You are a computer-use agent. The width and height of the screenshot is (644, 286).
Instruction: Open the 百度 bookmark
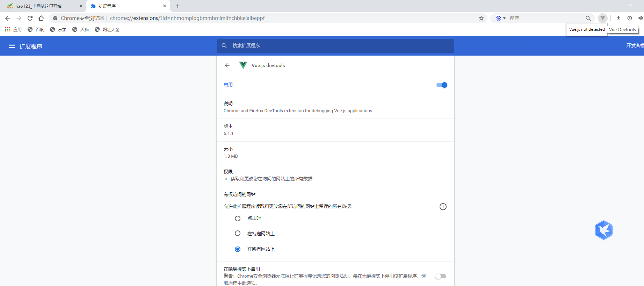tap(36, 29)
